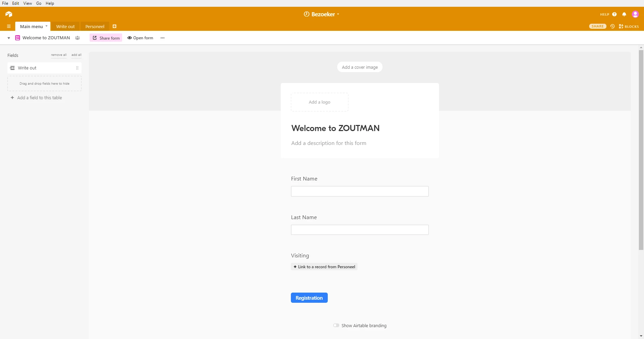Switch to the Write out table tab

65,26
